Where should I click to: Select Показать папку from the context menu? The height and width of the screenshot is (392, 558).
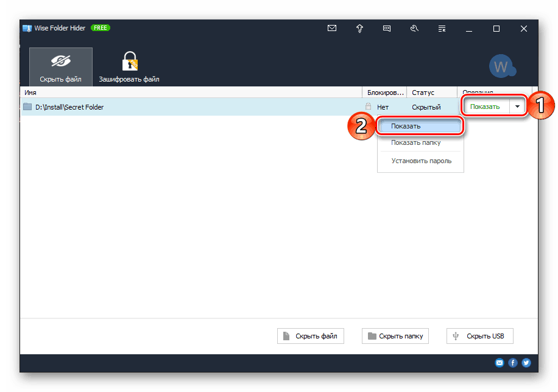[419, 142]
